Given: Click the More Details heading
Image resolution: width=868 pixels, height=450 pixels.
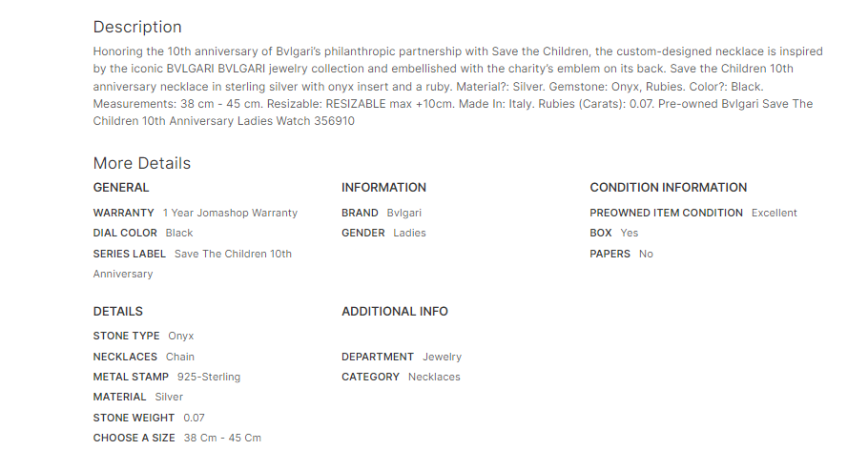Looking at the screenshot, I should (x=142, y=163).
